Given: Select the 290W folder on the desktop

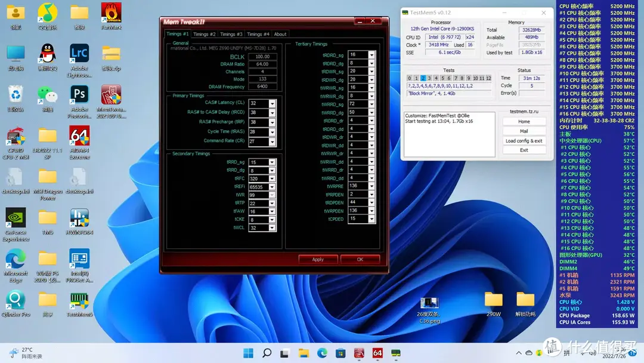Looking at the screenshot, I should click(x=493, y=304).
